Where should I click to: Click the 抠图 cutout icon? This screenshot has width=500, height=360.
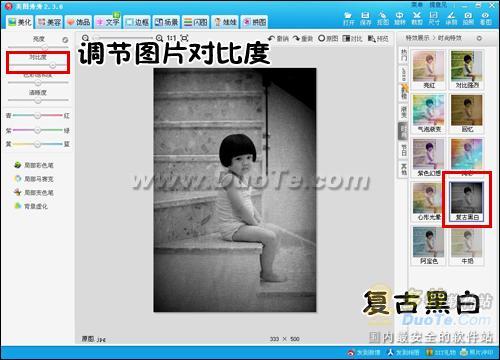(383, 19)
